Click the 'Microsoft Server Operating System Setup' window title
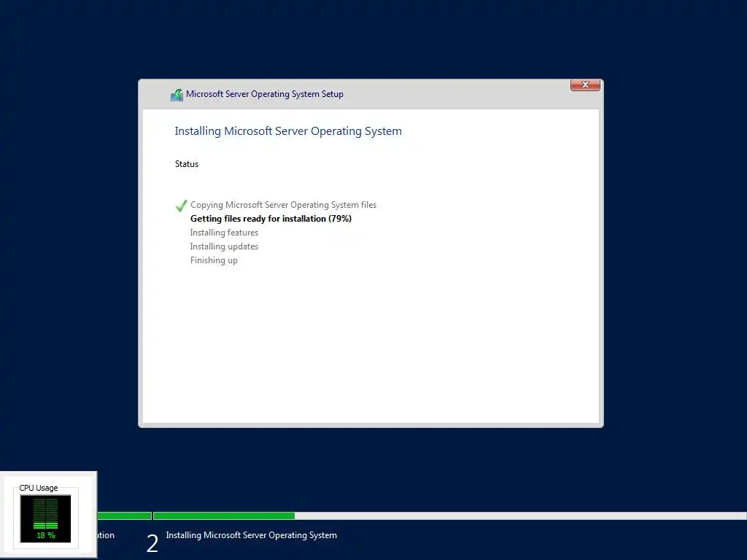The width and height of the screenshot is (747, 560). pyautogui.click(x=264, y=94)
